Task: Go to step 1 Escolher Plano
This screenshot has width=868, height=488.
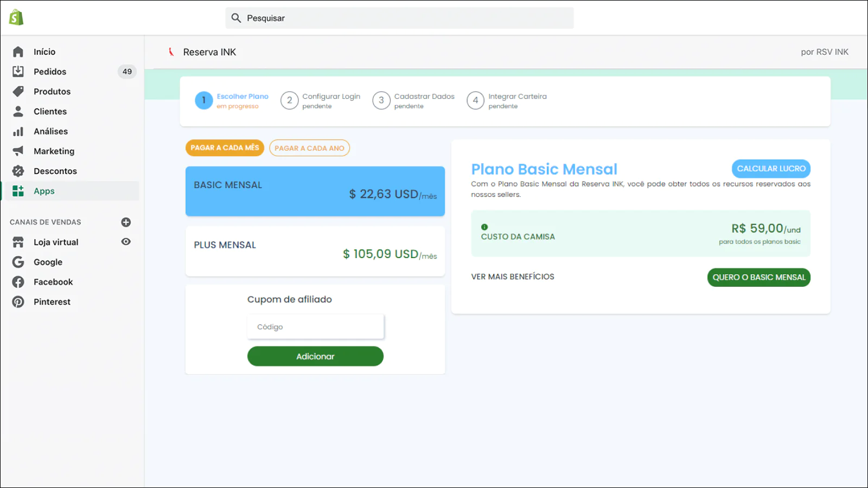Action: pyautogui.click(x=232, y=100)
